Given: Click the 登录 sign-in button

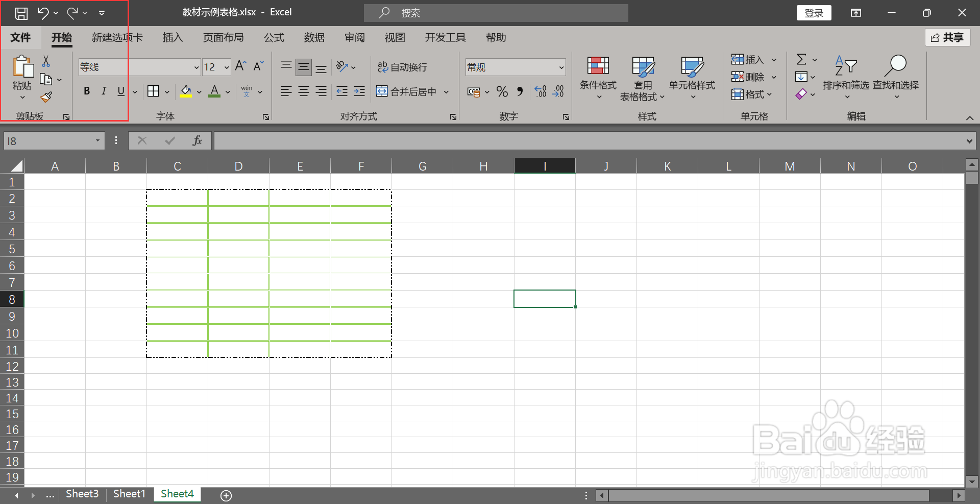Looking at the screenshot, I should [814, 13].
